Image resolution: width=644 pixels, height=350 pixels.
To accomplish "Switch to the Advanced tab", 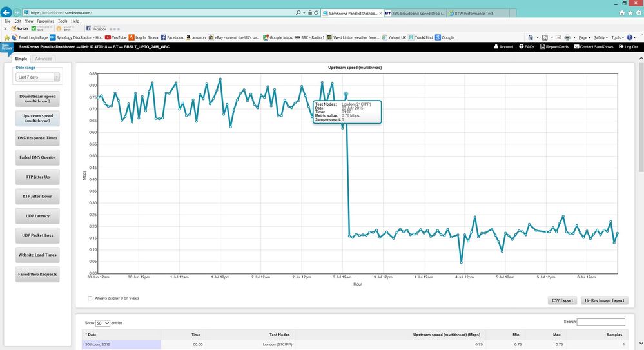I will [44, 59].
